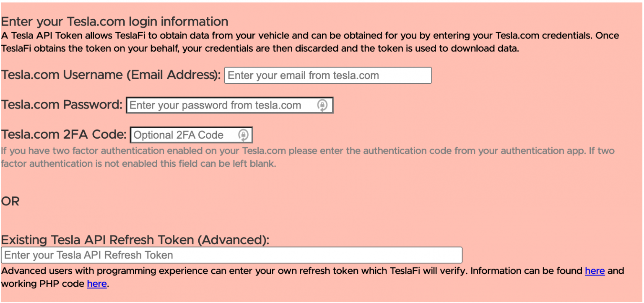Click the Tesla API Refresh Token input field
This screenshot has height=303, width=644.
click(x=231, y=255)
